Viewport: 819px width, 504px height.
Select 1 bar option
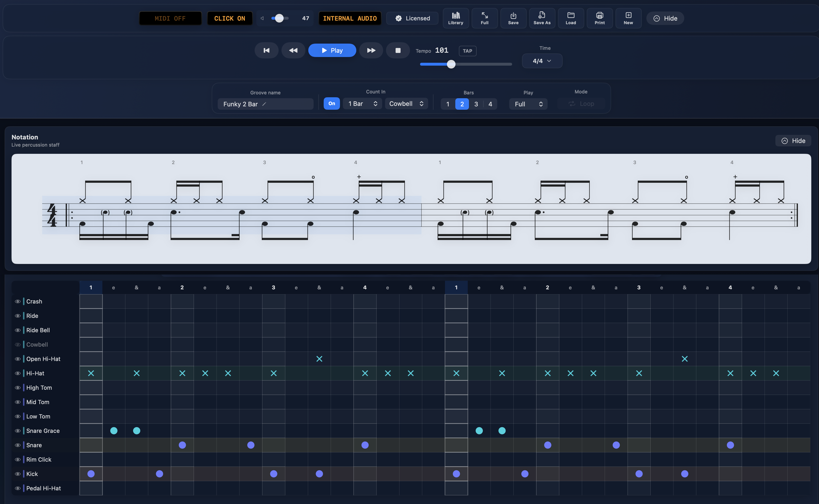[x=448, y=104]
